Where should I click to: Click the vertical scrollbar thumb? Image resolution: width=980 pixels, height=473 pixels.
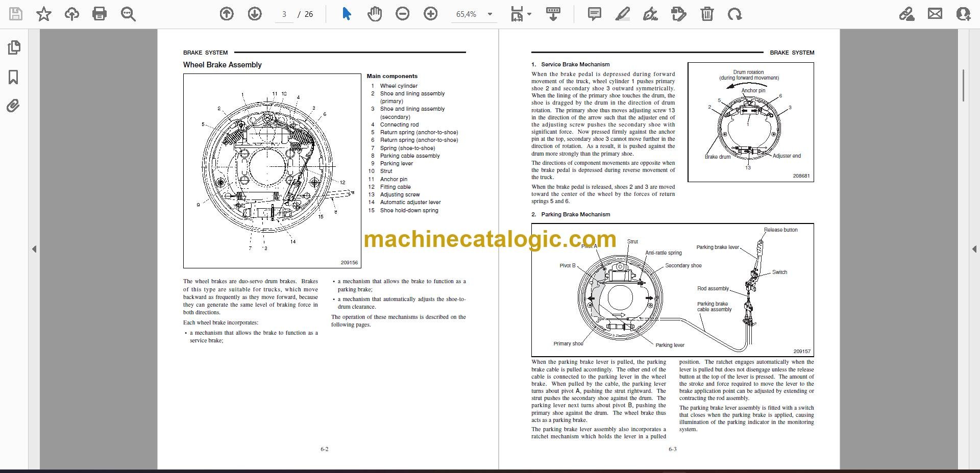pos(963,85)
